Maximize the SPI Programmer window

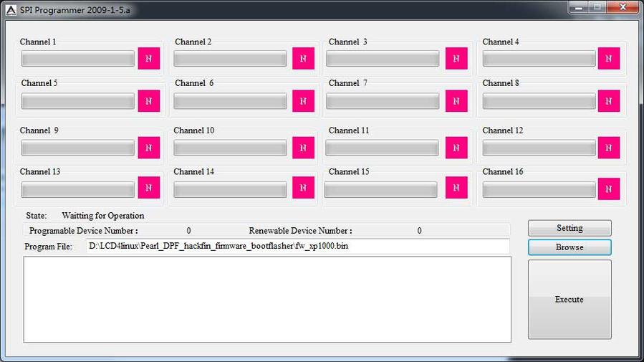coord(597,8)
